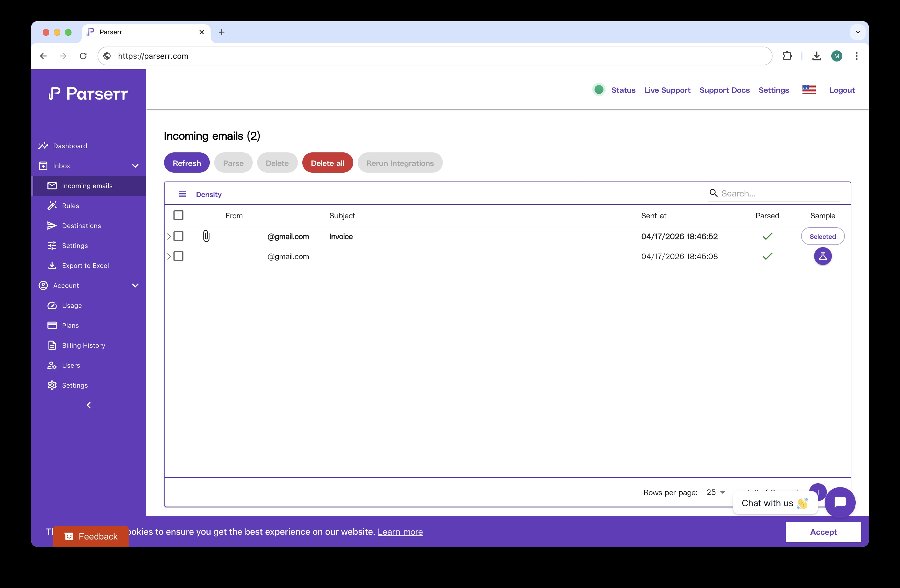Click the flask sample icon button

pos(822,256)
